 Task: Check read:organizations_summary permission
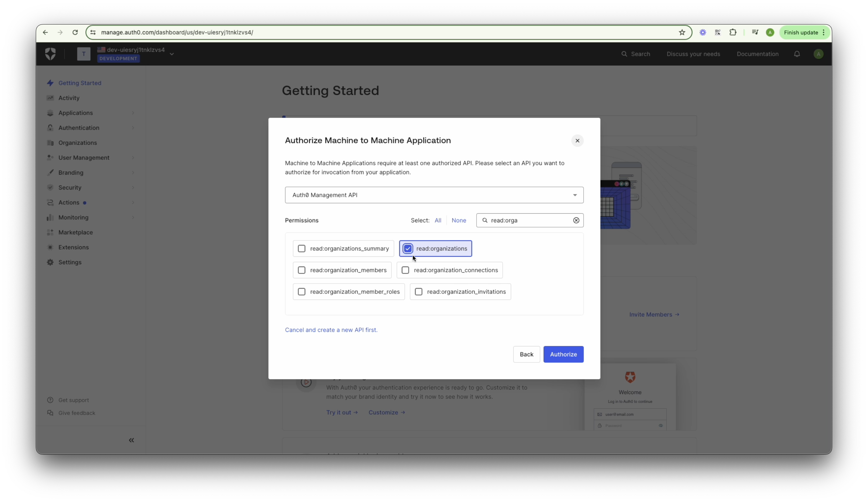pos(301,249)
